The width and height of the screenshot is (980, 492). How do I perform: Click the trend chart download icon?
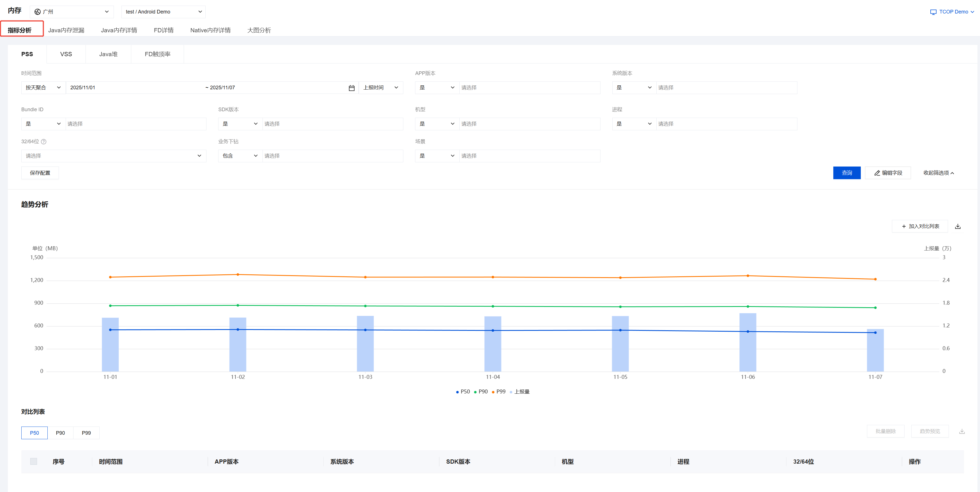(x=958, y=227)
